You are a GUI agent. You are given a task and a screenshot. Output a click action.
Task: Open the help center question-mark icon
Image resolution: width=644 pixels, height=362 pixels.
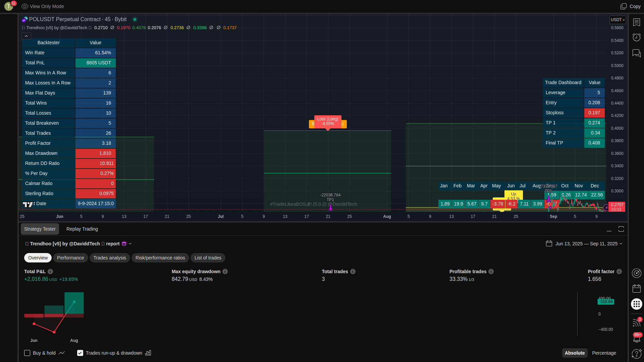coord(636,354)
